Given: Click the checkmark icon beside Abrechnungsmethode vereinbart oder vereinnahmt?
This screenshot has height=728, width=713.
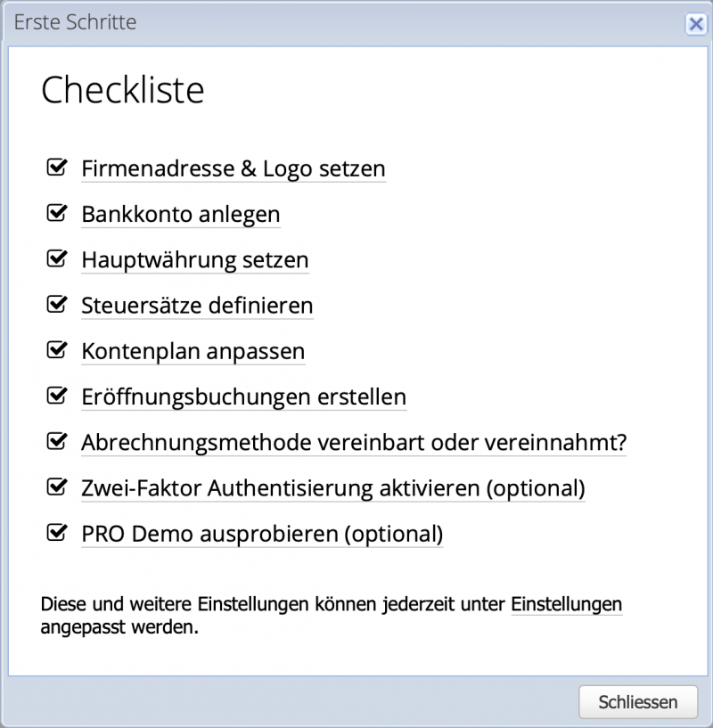Looking at the screenshot, I should coord(57,441).
